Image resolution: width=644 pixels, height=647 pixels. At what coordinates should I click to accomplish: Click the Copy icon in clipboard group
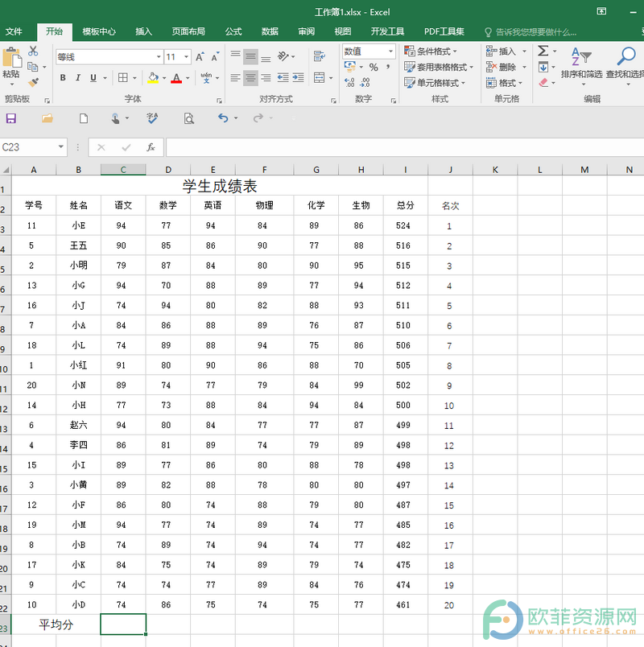coord(33,67)
